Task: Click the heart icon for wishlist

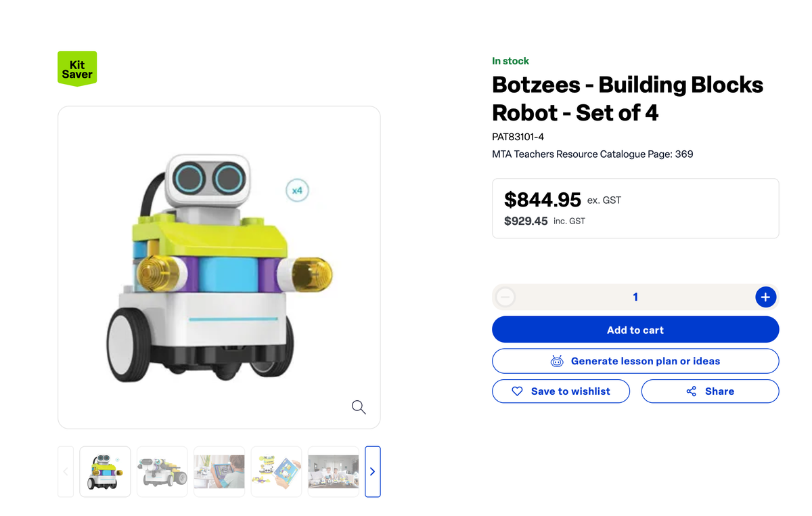Action: [x=518, y=391]
